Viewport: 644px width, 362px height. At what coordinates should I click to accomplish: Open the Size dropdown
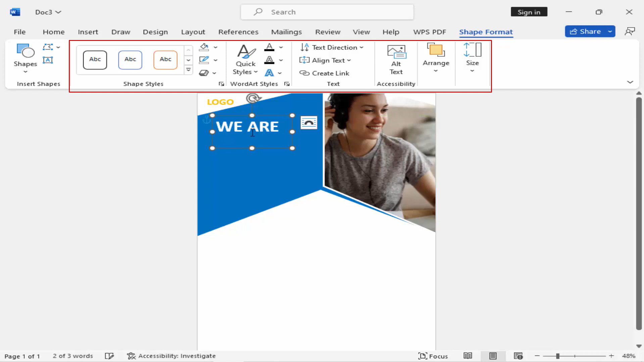(472, 70)
